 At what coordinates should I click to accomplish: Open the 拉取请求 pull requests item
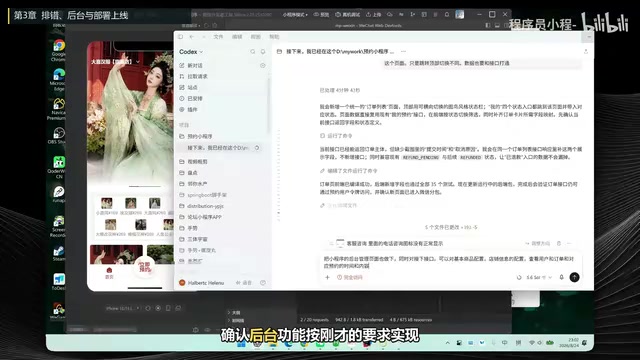(x=198, y=76)
